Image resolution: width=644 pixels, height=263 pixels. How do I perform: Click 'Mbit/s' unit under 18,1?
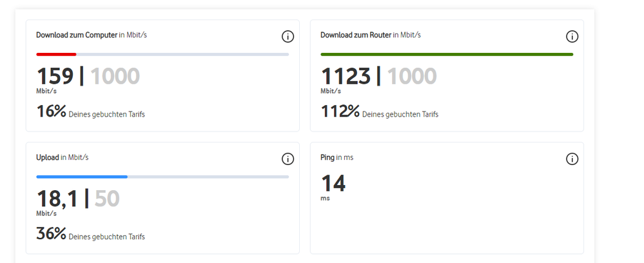pos(46,214)
